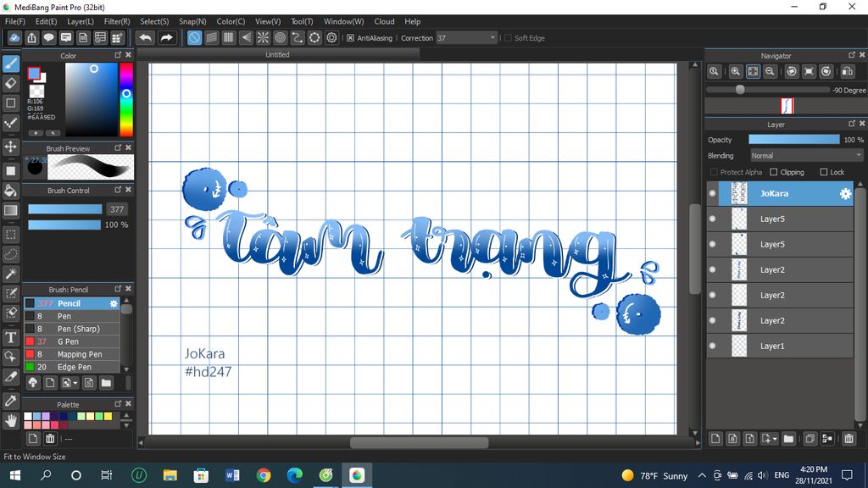
Task: Select the Bucket fill tool
Action: pyautogui.click(x=11, y=191)
